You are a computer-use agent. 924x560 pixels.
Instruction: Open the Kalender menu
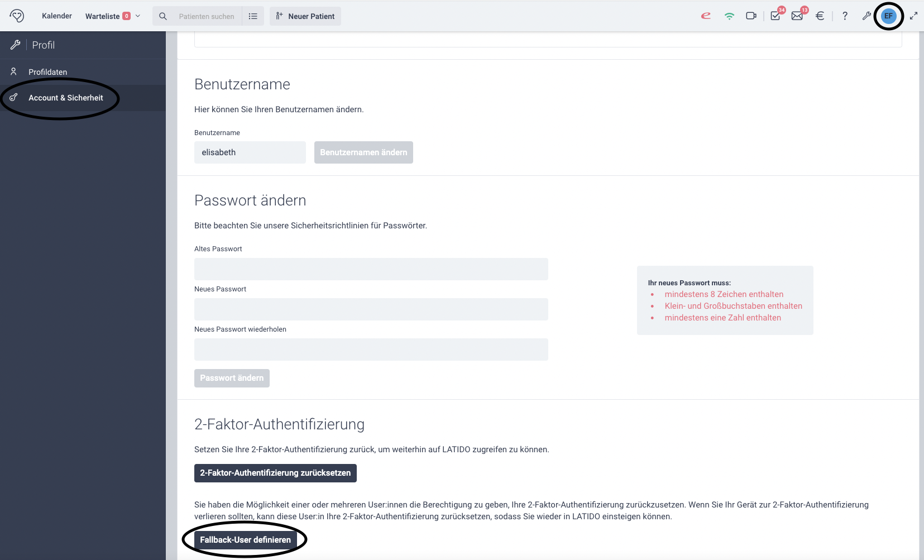(x=56, y=16)
